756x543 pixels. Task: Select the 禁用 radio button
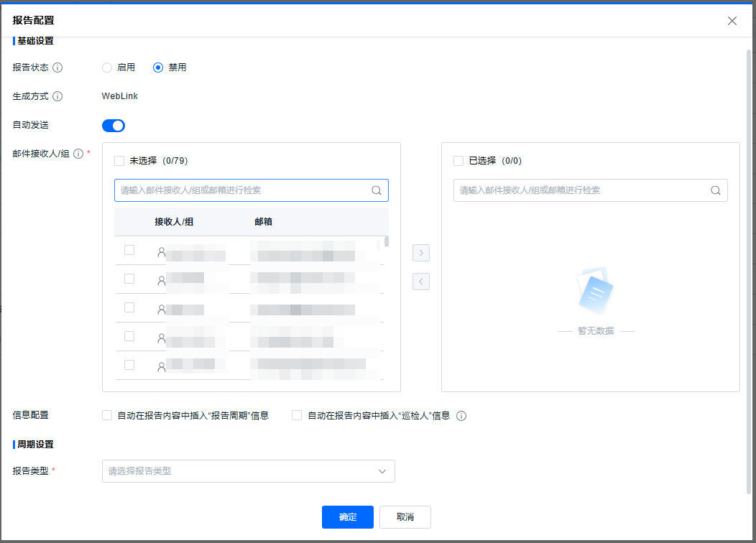click(x=158, y=68)
